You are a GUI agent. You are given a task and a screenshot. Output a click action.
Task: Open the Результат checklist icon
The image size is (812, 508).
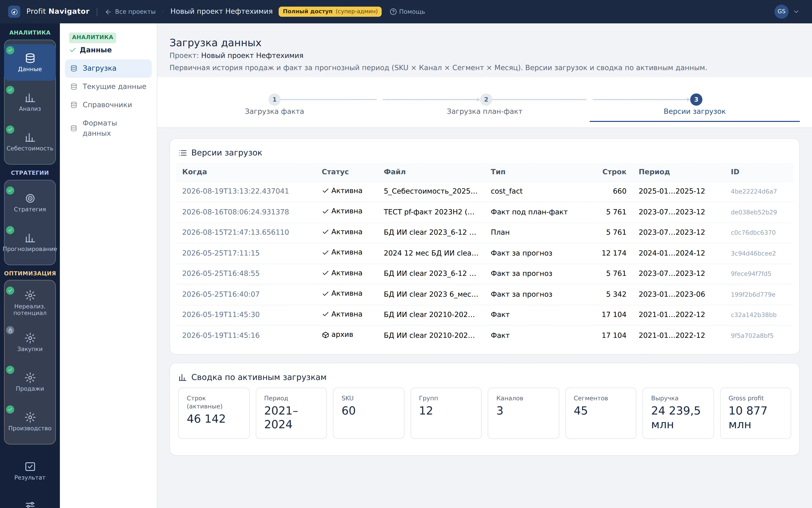click(x=30, y=467)
